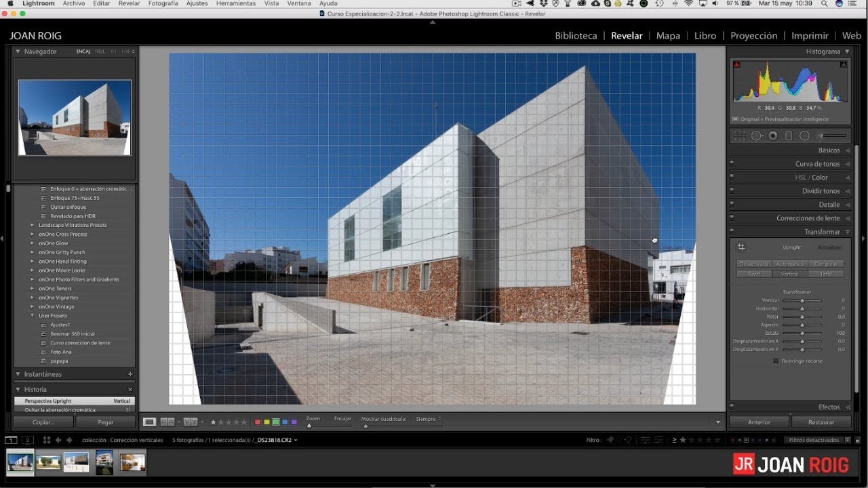Collapse the Histograma panel
The image size is (868, 488).
point(847,52)
